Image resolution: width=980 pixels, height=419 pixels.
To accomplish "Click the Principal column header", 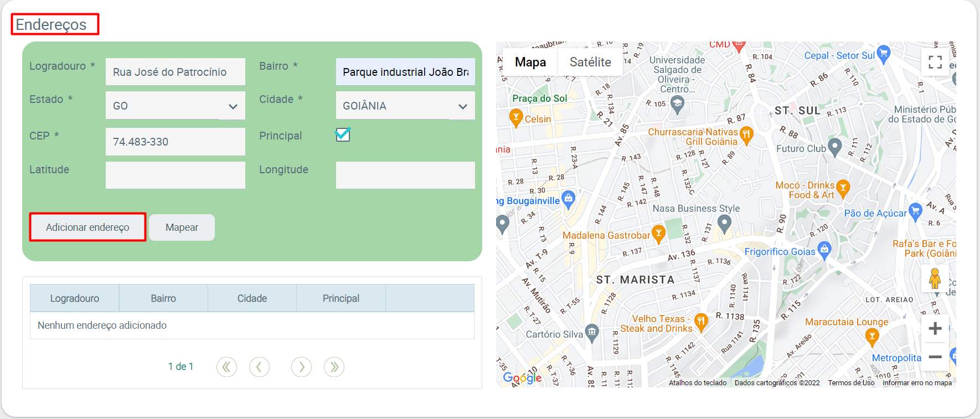I will coord(341,298).
